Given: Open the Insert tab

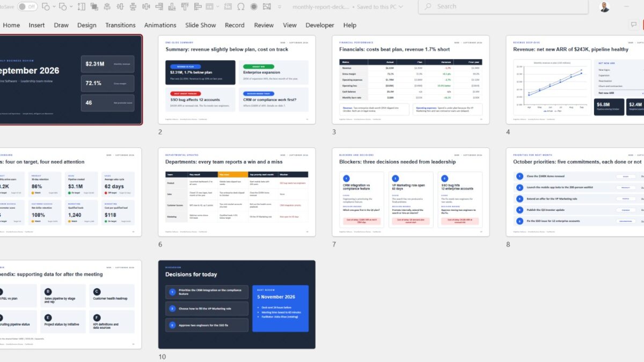Looking at the screenshot, I should (x=36, y=25).
